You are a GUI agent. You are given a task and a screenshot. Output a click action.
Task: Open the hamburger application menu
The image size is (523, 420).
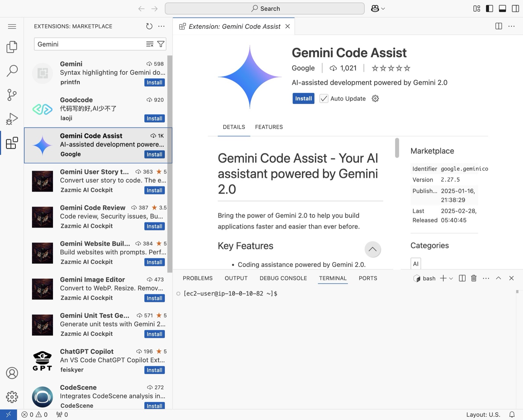12,26
